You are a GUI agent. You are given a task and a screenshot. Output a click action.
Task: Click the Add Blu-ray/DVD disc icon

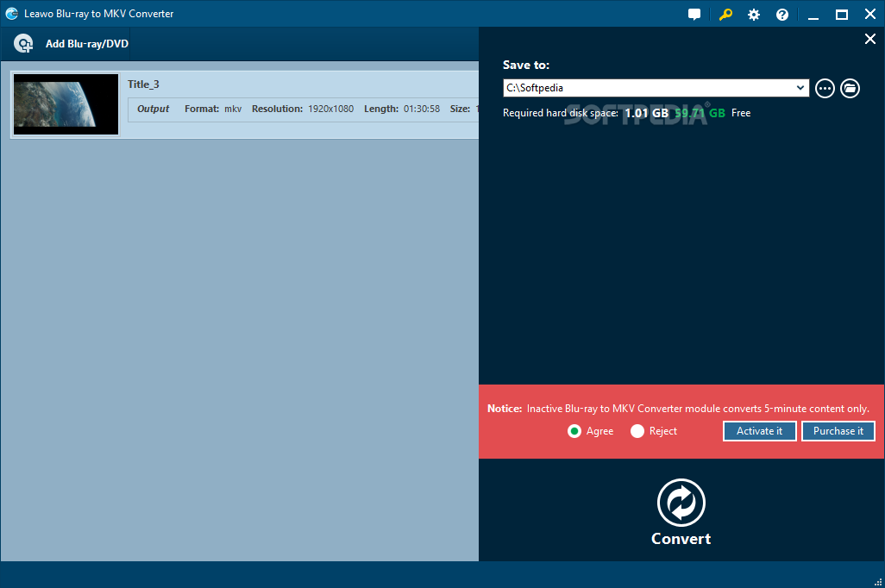click(23, 43)
